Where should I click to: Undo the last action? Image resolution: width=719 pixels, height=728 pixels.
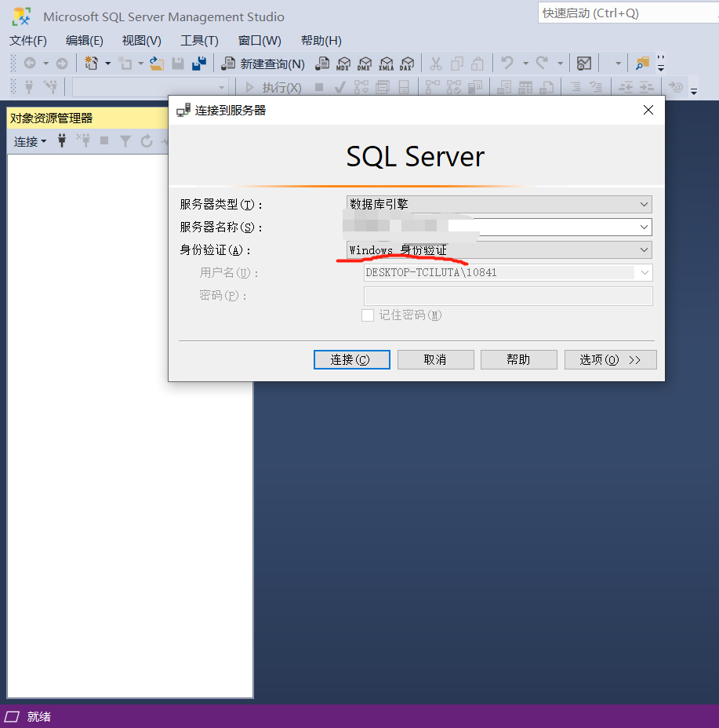[508, 63]
